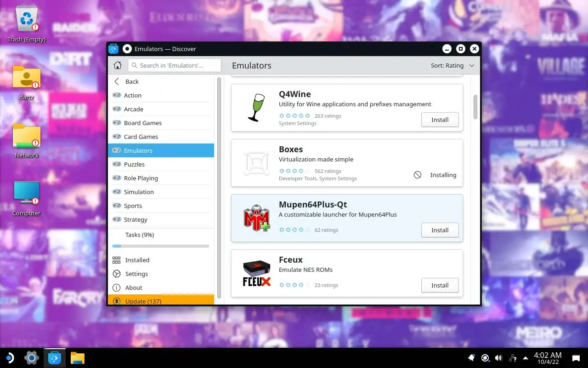Expand hidden system tray icons arrow

[x=526, y=358]
